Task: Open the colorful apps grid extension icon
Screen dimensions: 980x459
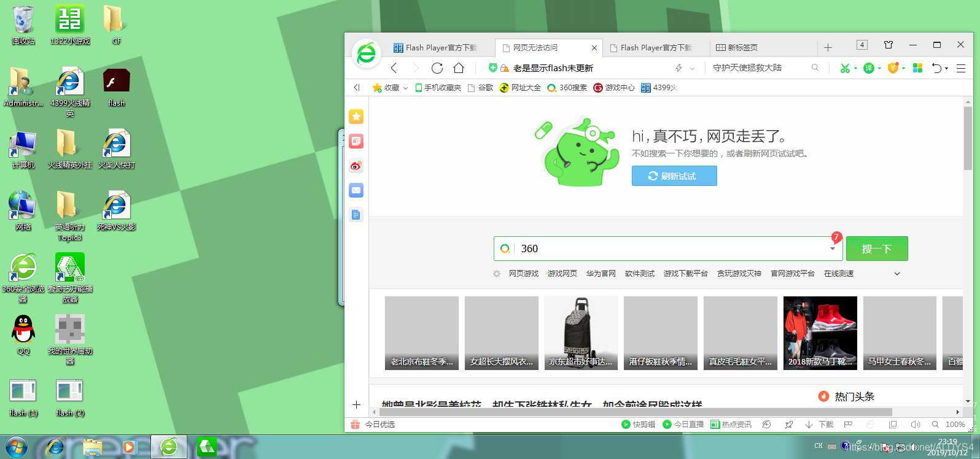Action: click(918, 68)
